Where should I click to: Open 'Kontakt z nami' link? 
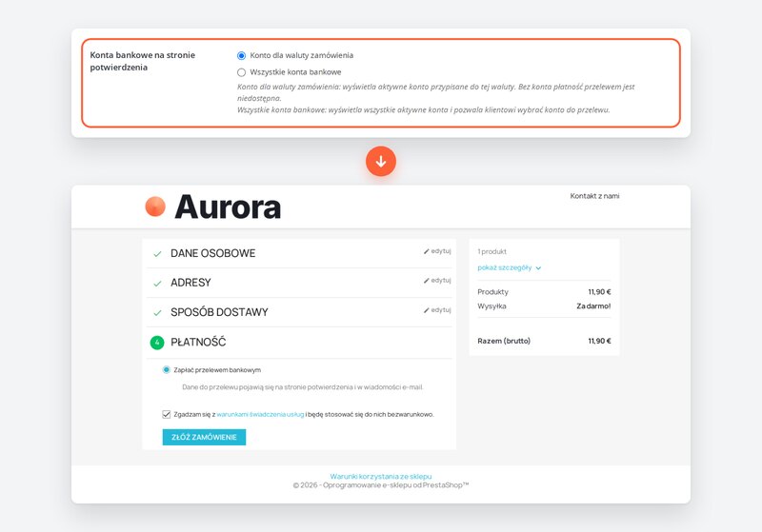point(594,196)
